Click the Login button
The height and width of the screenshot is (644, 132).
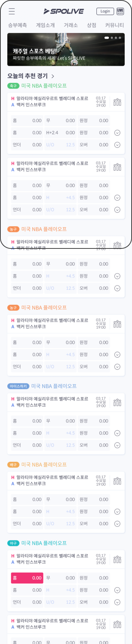tap(105, 11)
